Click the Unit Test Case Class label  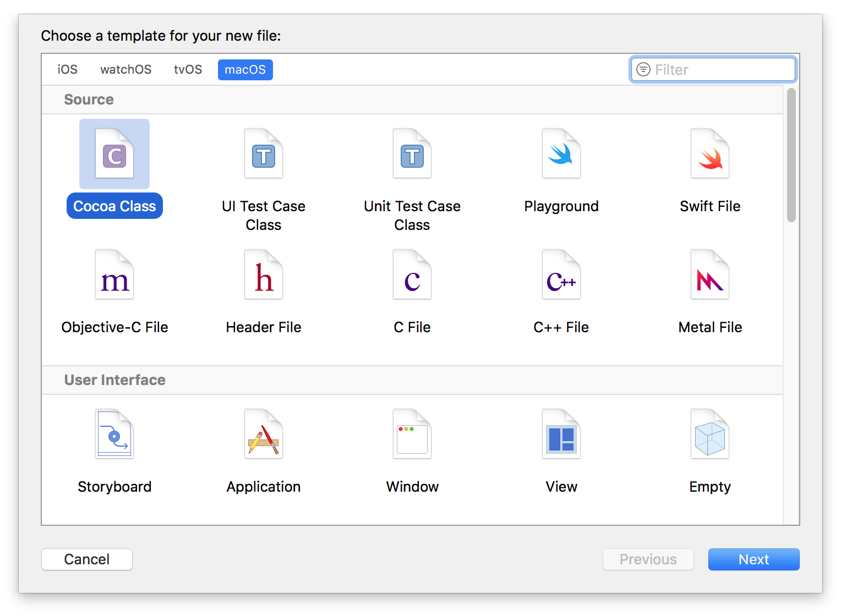412,215
